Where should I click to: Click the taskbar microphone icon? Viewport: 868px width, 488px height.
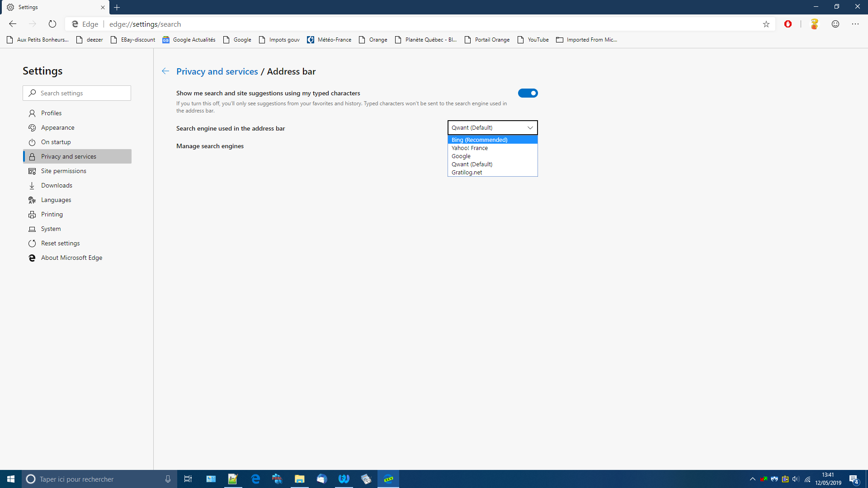tap(168, 479)
